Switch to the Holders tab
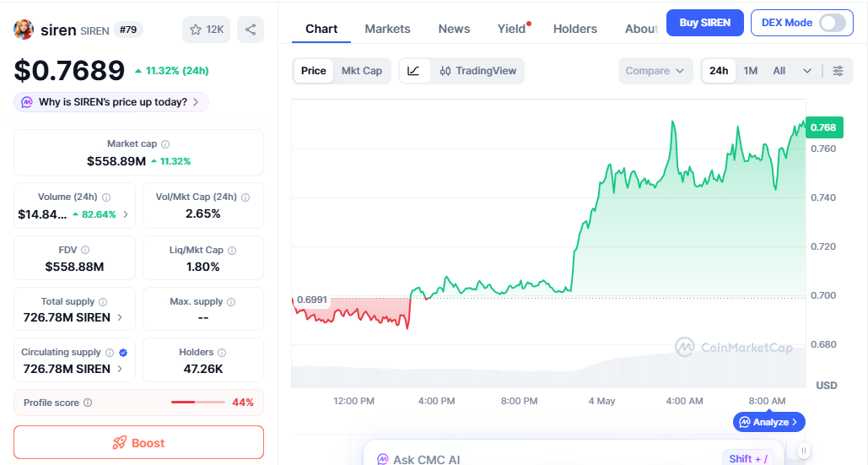Image resolution: width=868 pixels, height=465 pixels. [575, 29]
